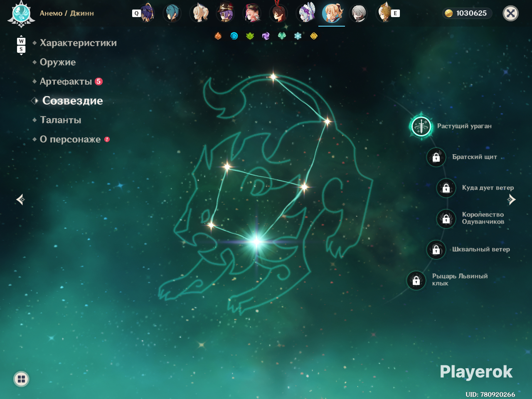Open the Характеристики menu section
Viewport: 532px width, 399px height.
coord(78,43)
